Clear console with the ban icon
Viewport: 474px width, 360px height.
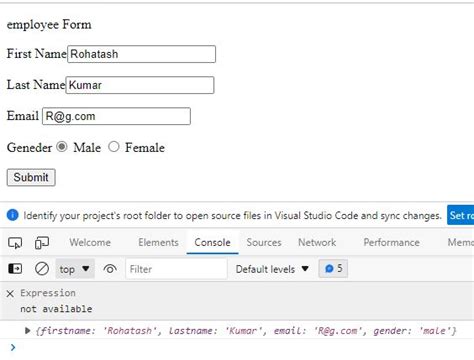pos(42,269)
